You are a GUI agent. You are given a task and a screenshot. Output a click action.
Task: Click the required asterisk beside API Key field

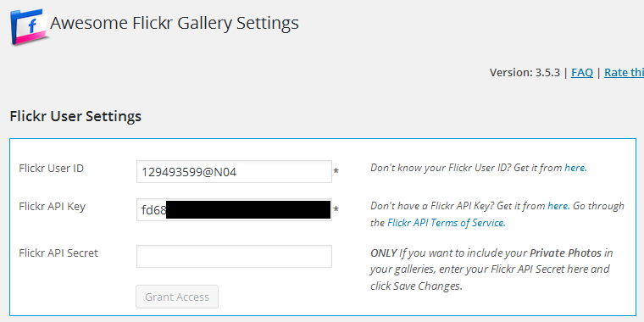(x=336, y=210)
